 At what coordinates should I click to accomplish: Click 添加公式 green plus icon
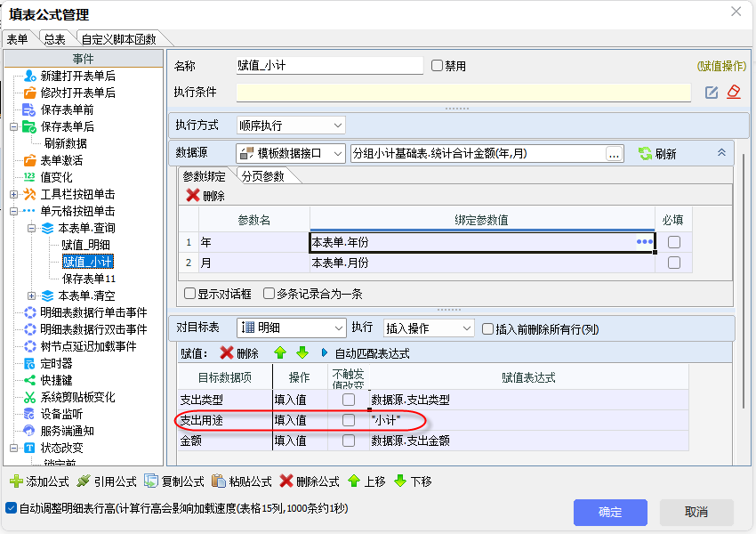15,481
